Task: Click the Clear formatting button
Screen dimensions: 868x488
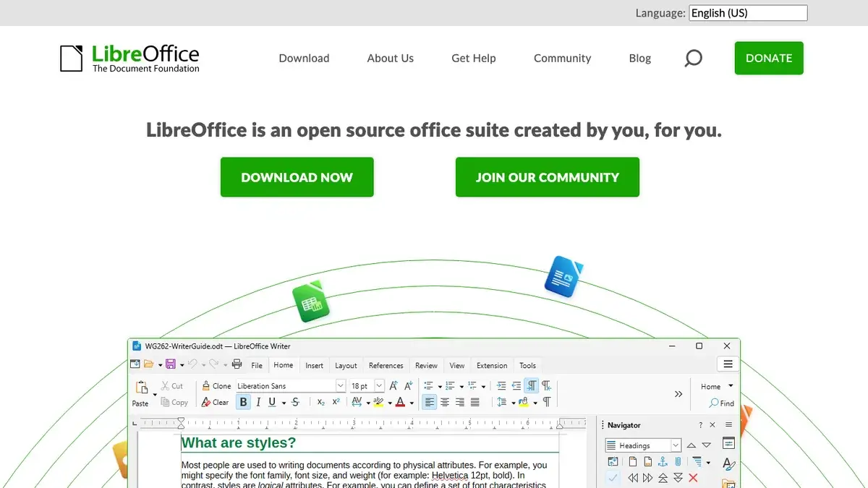Action: pos(215,402)
